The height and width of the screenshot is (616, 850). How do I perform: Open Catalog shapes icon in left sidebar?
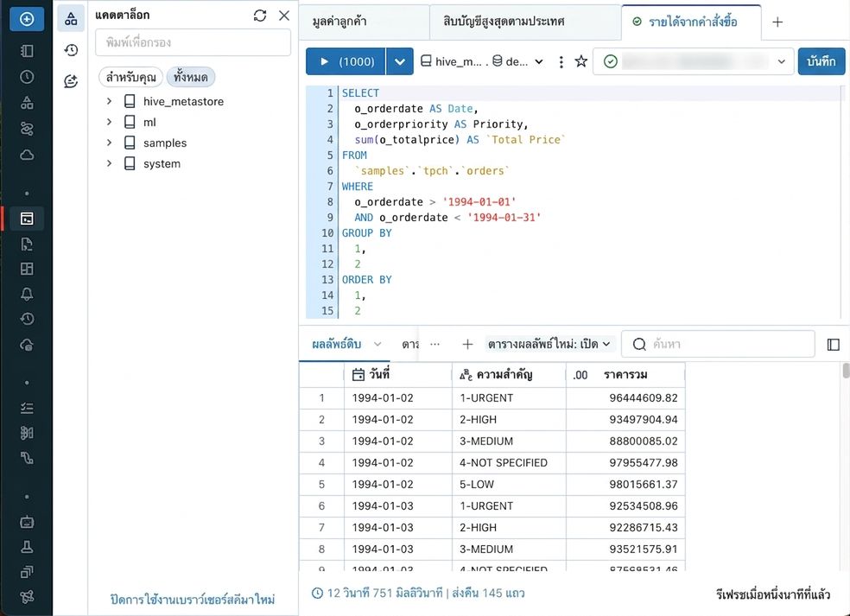tap(27, 103)
